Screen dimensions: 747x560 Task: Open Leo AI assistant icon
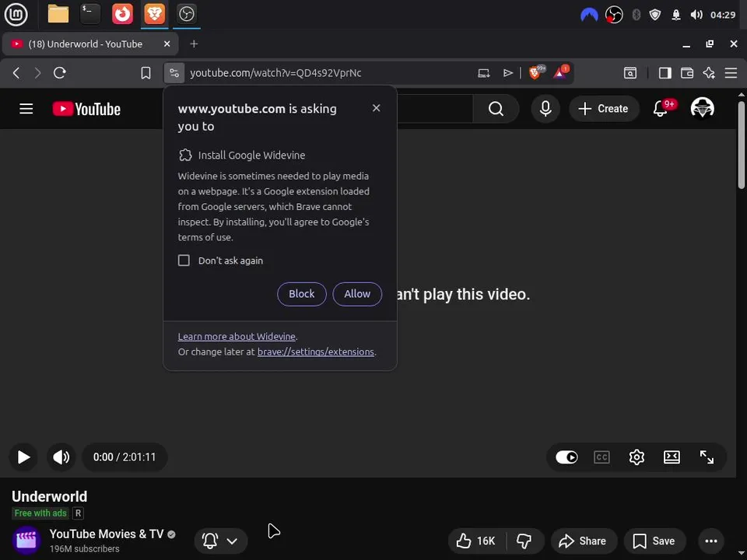(x=709, y=73)
